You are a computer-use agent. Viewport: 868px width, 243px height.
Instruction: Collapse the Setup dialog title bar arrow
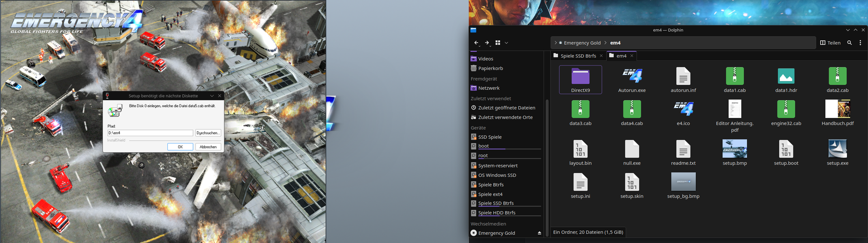pyautogui.click(x=212, y=96)
